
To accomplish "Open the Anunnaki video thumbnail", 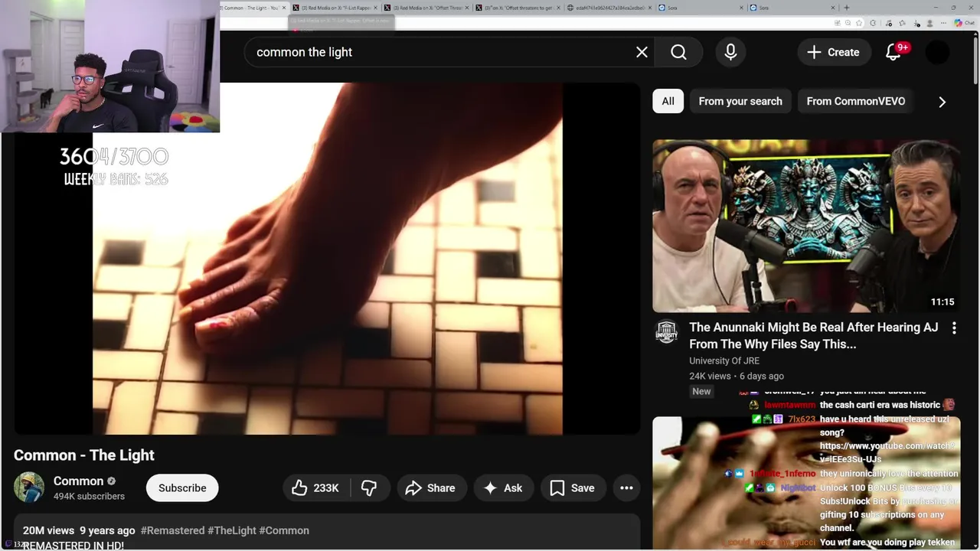I will (806, 226).
